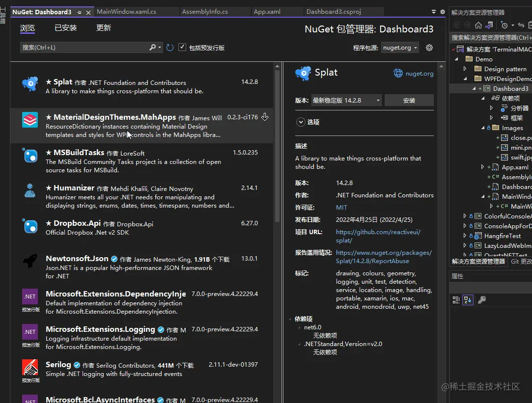The image size is (532, 403).
Task: Click the details pane scrollbar up arrow
Action: point(441,66)
